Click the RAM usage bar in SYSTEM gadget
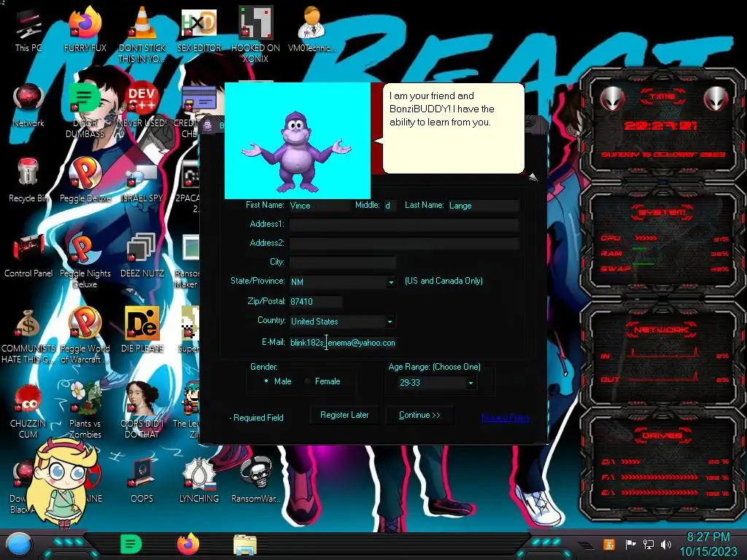747x560 pixels. [x=639, y=249]
